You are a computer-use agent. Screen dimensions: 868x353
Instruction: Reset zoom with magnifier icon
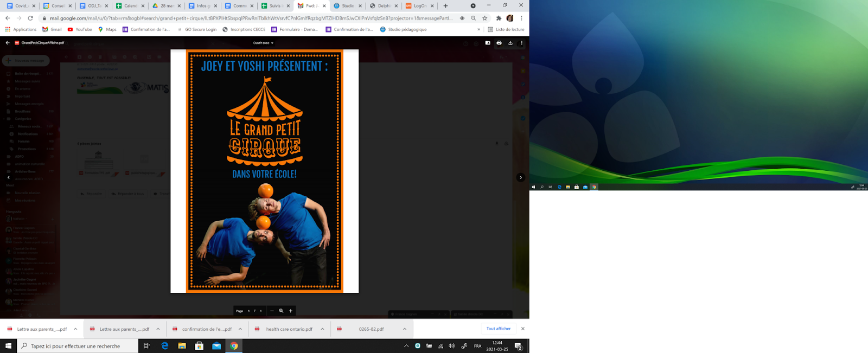[x=281, y=311]
